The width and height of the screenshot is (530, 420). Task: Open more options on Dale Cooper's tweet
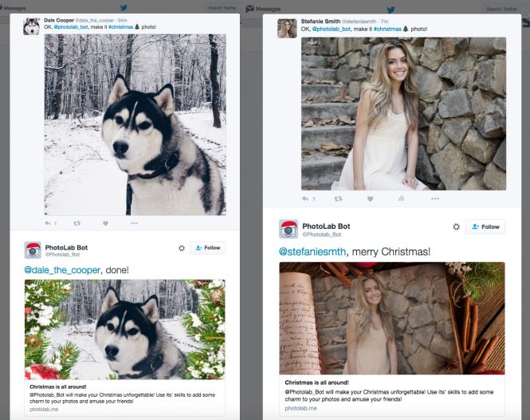click(134, 223)
